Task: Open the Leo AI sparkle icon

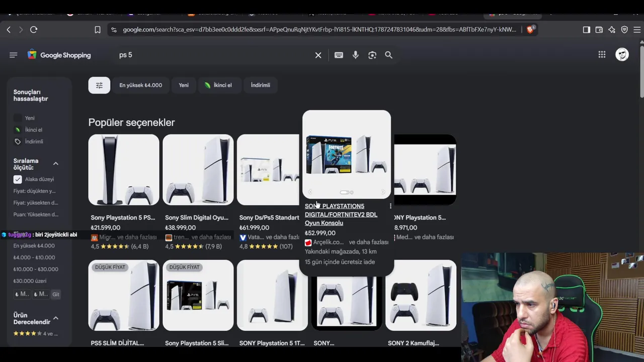Action: [x=612, y=30]
